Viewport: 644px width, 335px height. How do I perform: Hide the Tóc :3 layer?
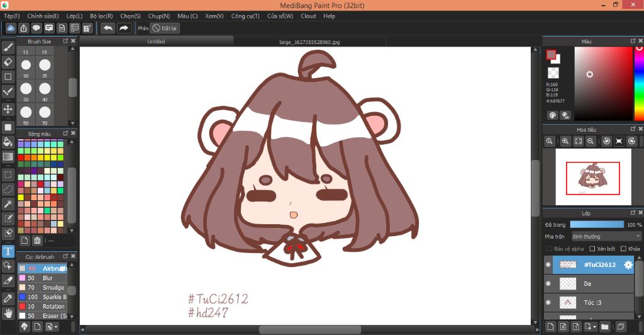click(548, 302)
